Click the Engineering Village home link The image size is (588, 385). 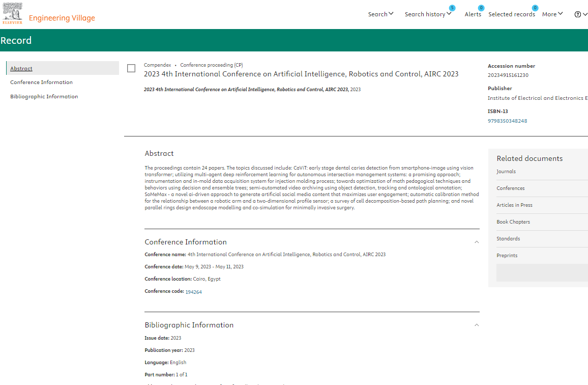[62, 18]
